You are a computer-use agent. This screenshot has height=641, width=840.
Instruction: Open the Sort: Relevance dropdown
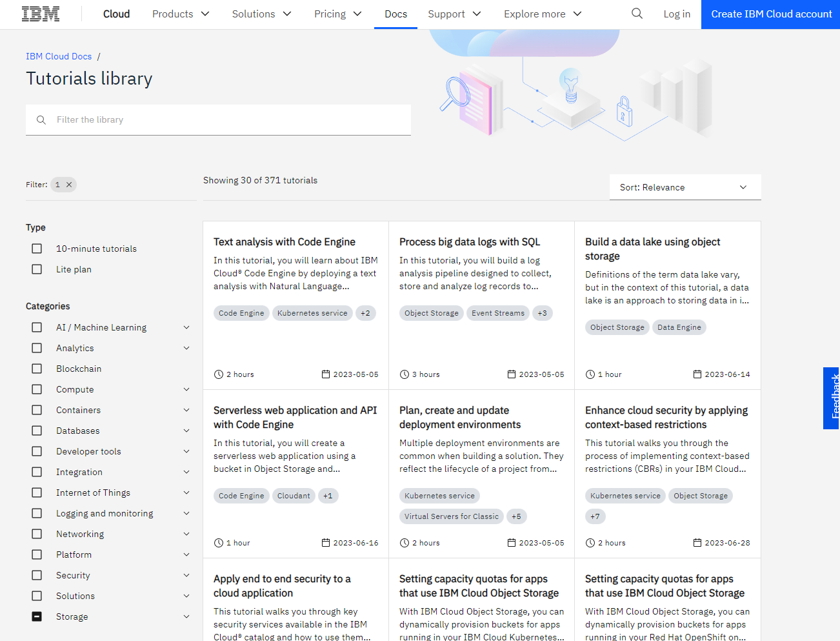(x=685, y=187)
